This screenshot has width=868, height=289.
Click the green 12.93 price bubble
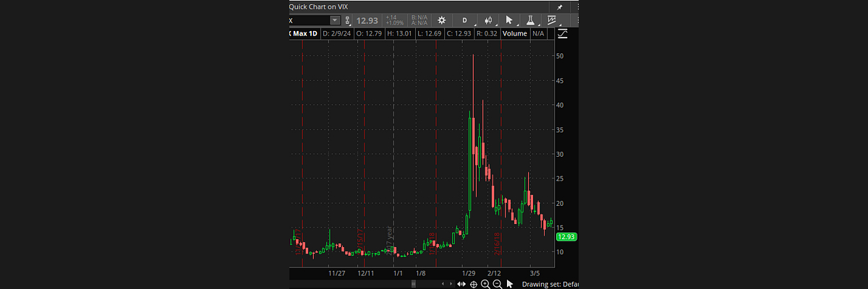tap(566, 236)
